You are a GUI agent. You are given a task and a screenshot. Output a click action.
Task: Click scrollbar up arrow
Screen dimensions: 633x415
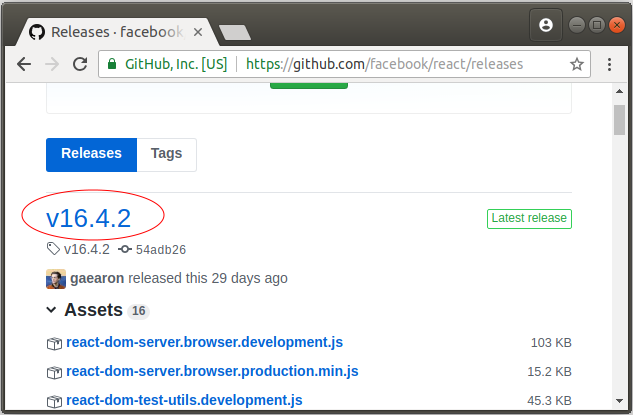tap(619, 91)
